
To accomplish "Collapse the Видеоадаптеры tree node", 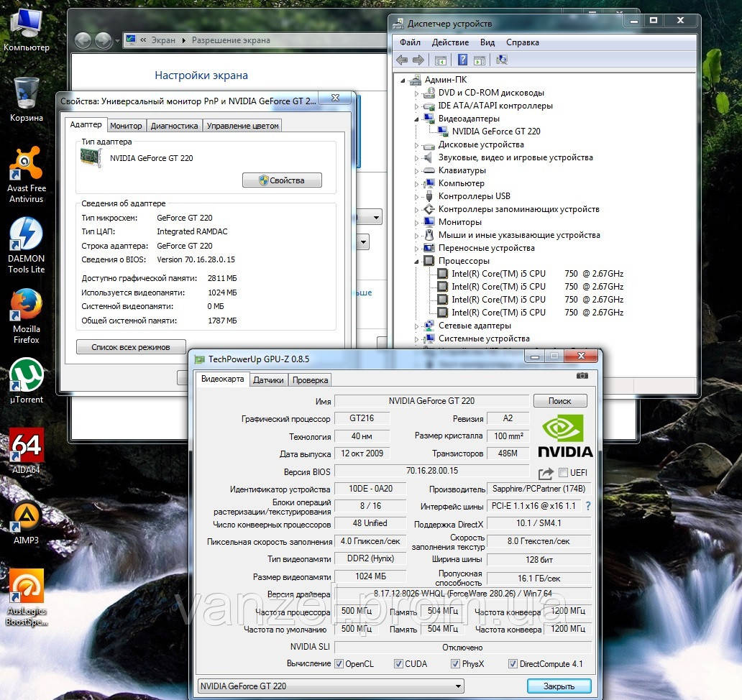I will [416, 119].
